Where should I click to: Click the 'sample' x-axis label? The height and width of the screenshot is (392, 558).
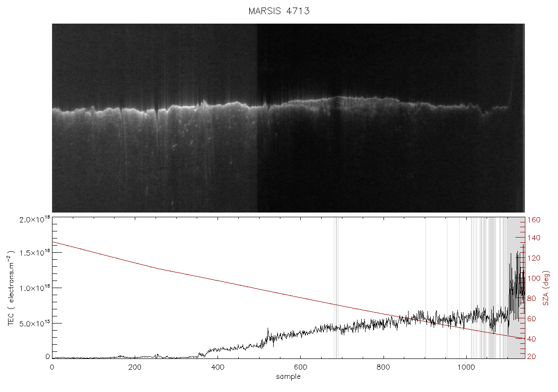pyautogui.click(x=288, y=376)
